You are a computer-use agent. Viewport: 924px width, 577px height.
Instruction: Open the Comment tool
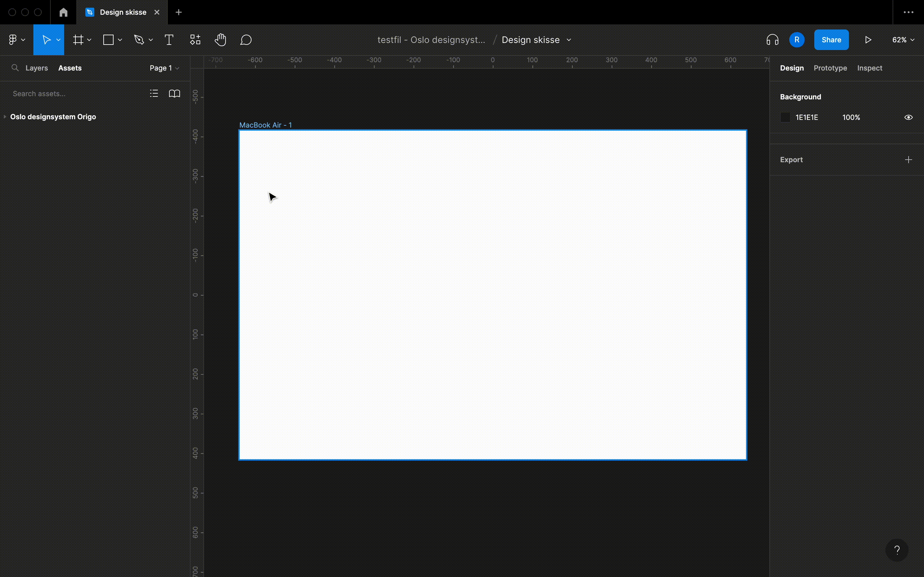pyautogui.click(x=246, y=39)
